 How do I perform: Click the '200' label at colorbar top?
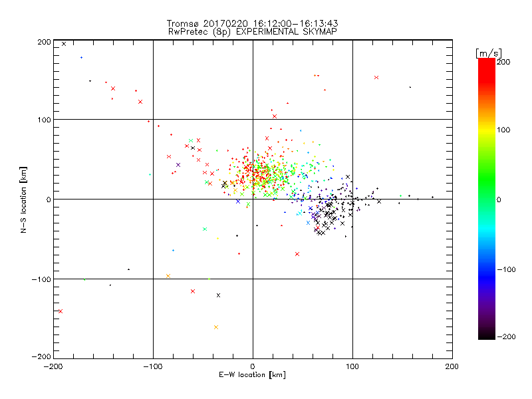click(503, 62)
